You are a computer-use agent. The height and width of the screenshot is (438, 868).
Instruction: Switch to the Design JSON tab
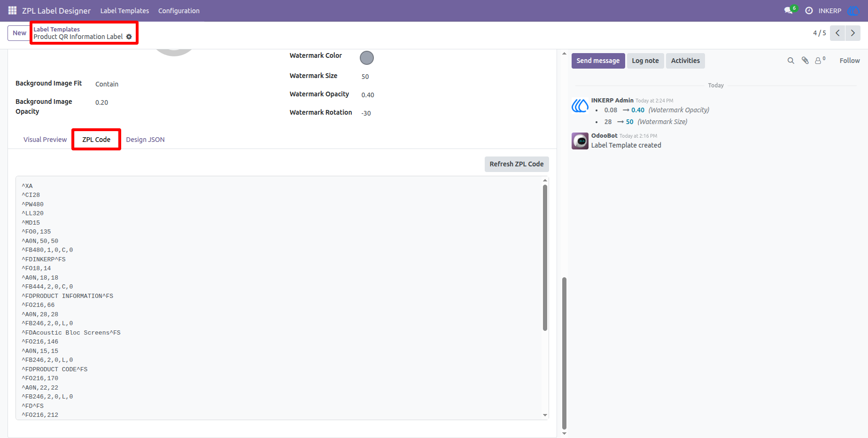[x=145, y=140]
